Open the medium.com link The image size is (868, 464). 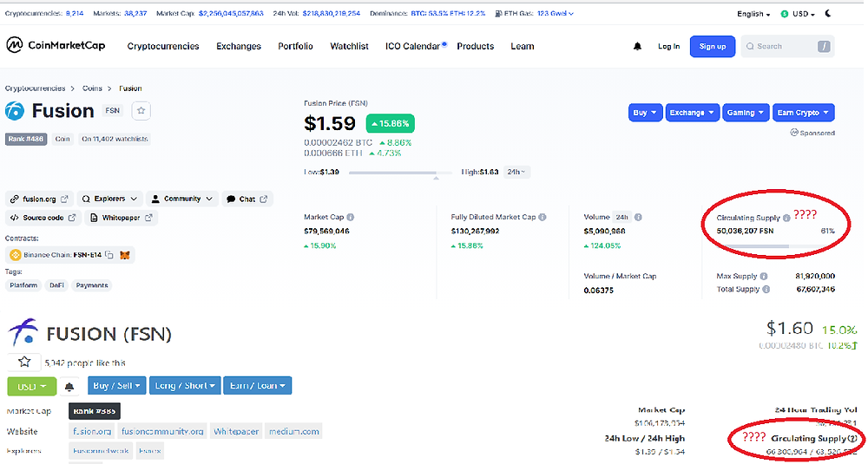click(x=294, y=431)
